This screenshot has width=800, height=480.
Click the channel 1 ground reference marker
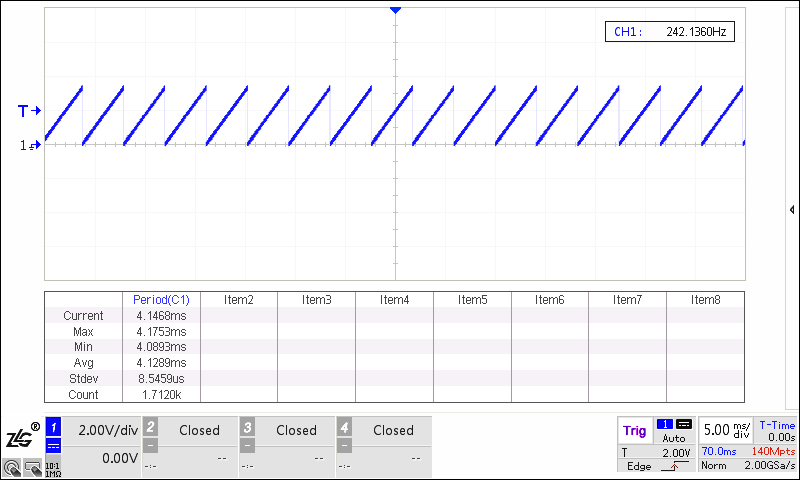29,145
